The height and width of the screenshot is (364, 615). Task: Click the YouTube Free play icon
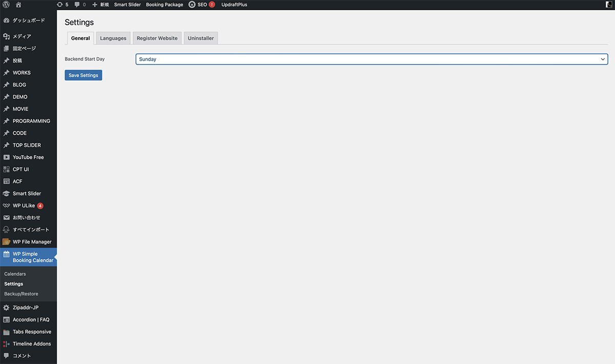tap(6, 157)
